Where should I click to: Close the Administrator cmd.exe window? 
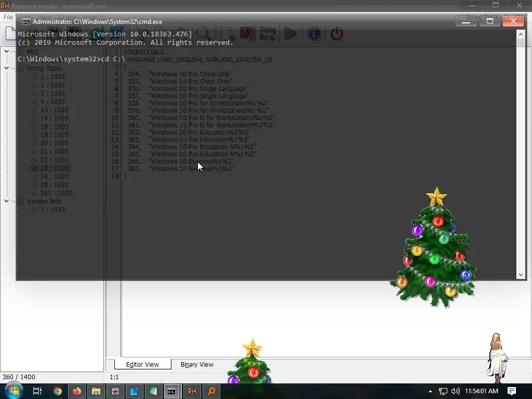(x=513, y=21)
